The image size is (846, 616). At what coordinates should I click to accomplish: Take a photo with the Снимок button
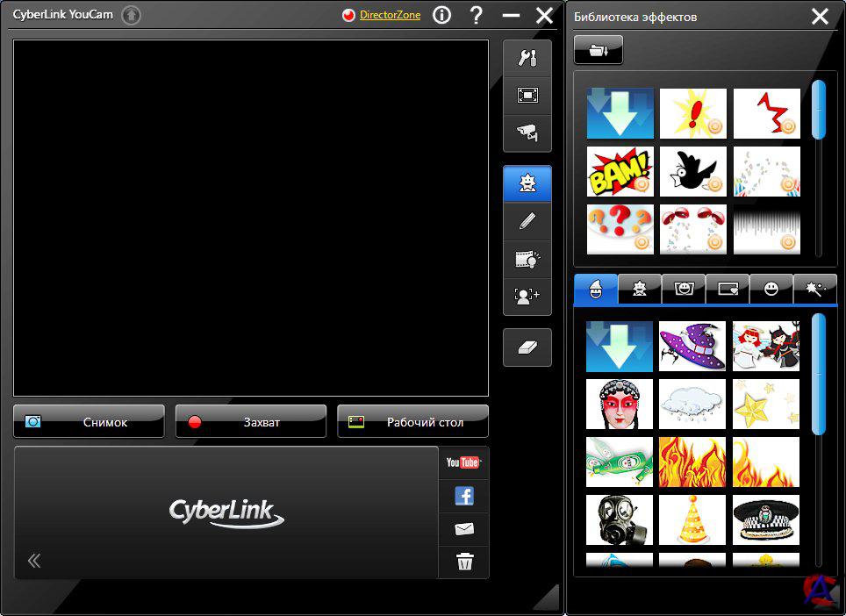[89, 422]
